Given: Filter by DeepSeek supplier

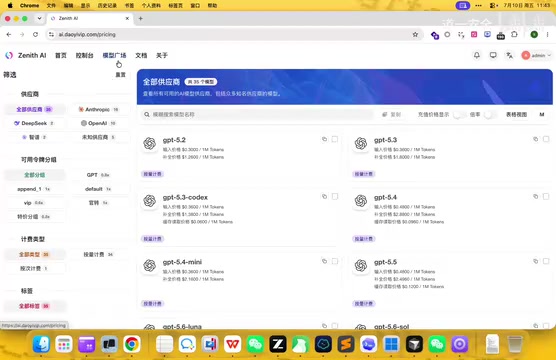Looking at the screenshot, I should (34, 123).
